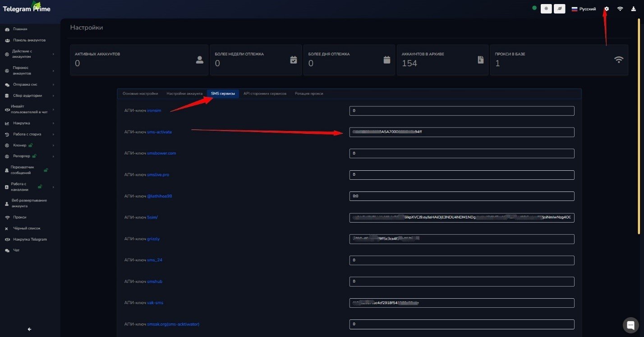This screenshot has width=644, height=337.
Task: Switch to API сторонних сервисов tab
Action: click(x=265, y=94)
